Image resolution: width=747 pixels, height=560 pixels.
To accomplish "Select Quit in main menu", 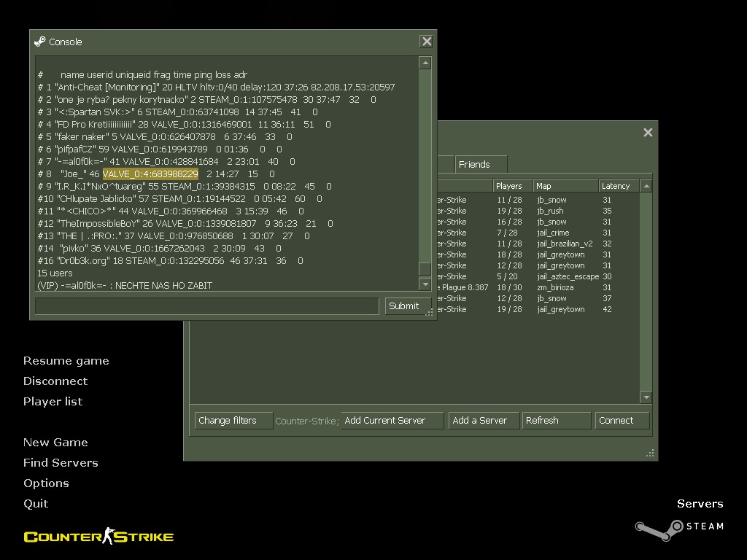I will [x=36, y=504].
